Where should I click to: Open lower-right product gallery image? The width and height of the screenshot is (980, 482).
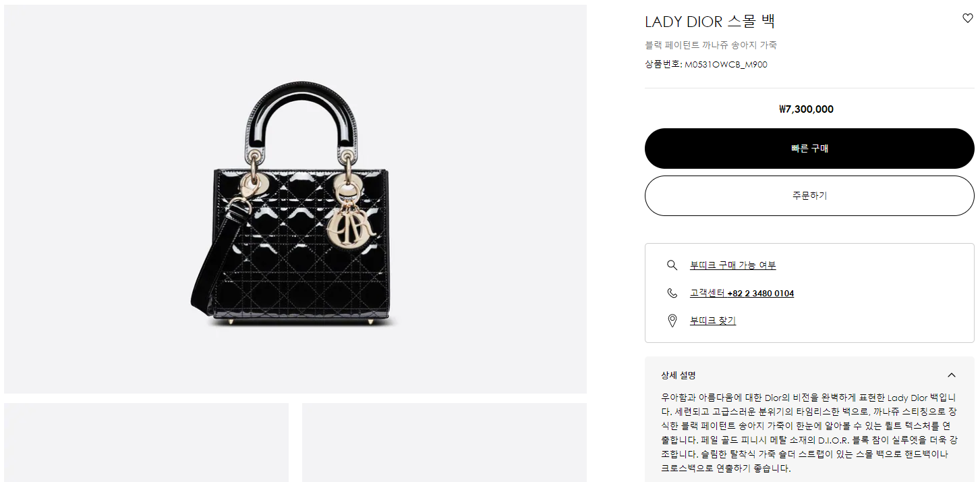444,442
